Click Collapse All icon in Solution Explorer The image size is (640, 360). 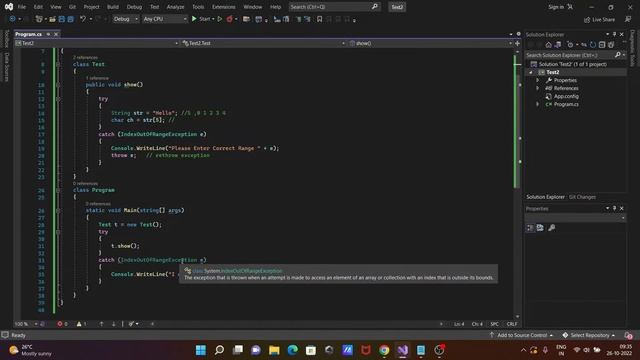click(602, 45)
